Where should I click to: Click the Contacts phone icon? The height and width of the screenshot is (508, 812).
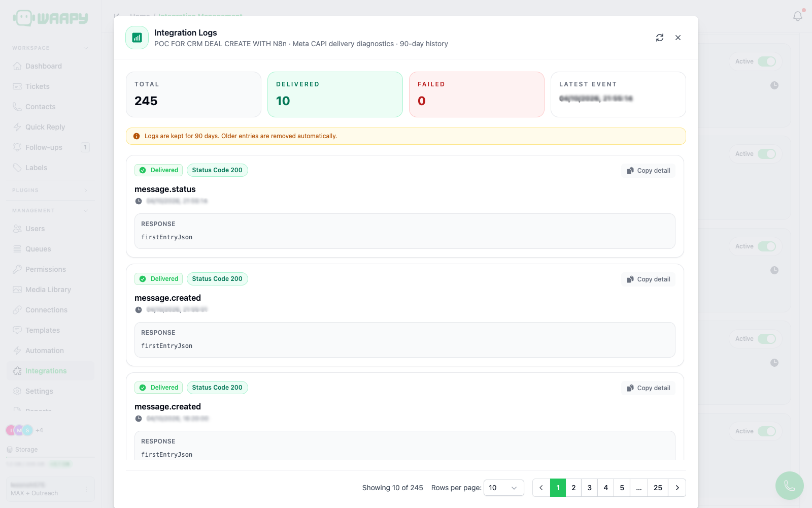(x=17, y=107)
